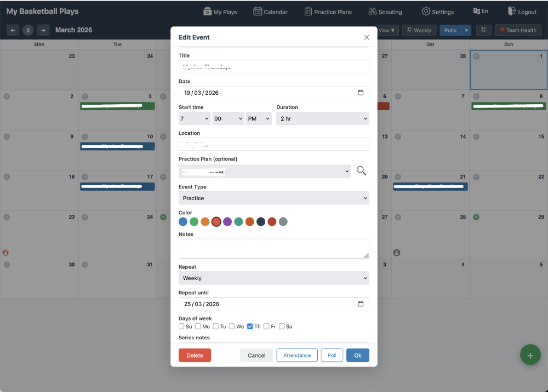The image size is (548, 392).
Task: Navigate to the Scouting section
Action: click(386, 11)
